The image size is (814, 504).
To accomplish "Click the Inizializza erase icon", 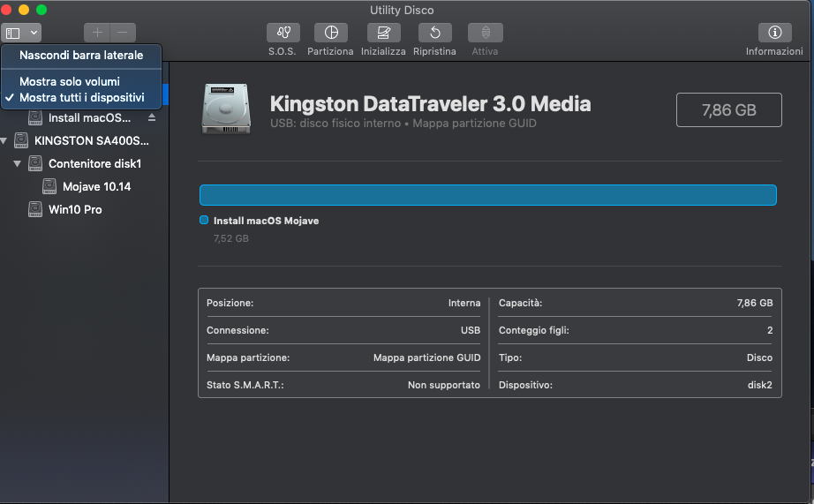I will (x=384, y=33).
